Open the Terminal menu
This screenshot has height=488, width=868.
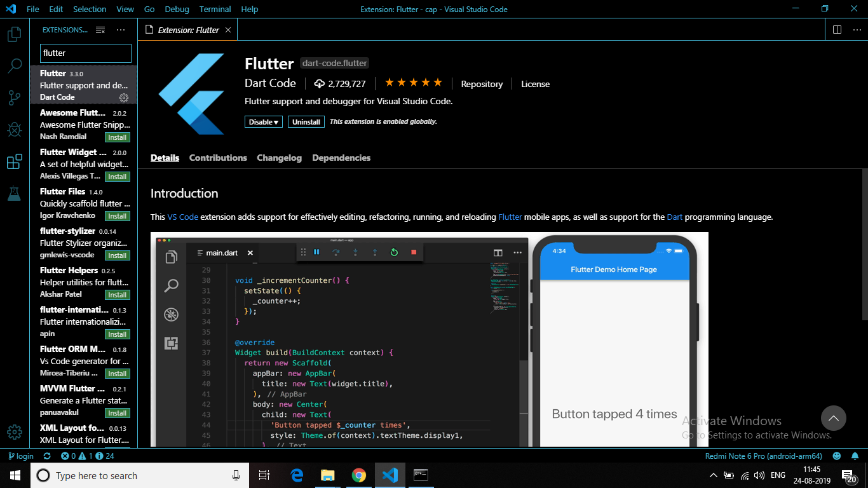pyautogui.click(x=215, y=9)
